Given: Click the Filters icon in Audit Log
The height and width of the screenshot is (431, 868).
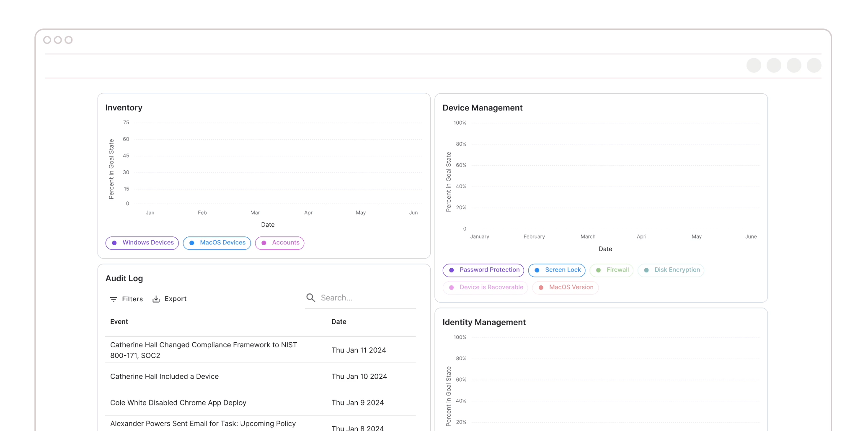Looking at the screenshot, I should pyautogui.click(x=114, y=299).
